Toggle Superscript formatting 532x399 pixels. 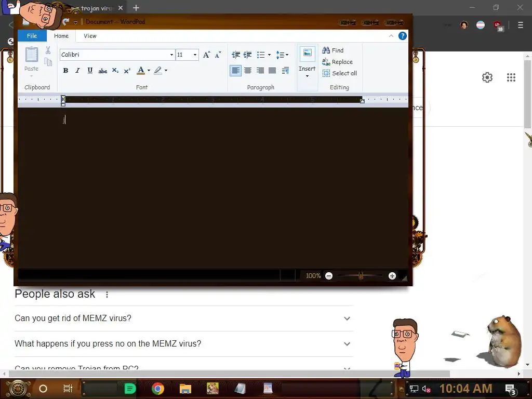[127, 71]
